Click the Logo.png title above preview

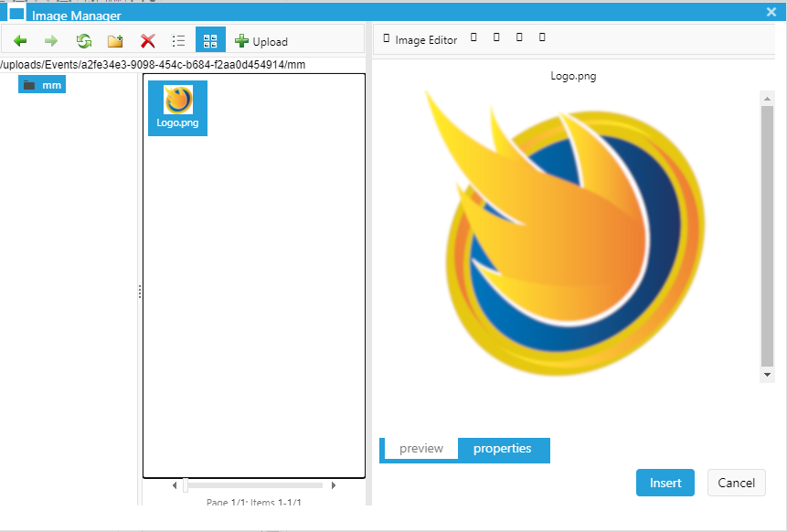point(573,76)
